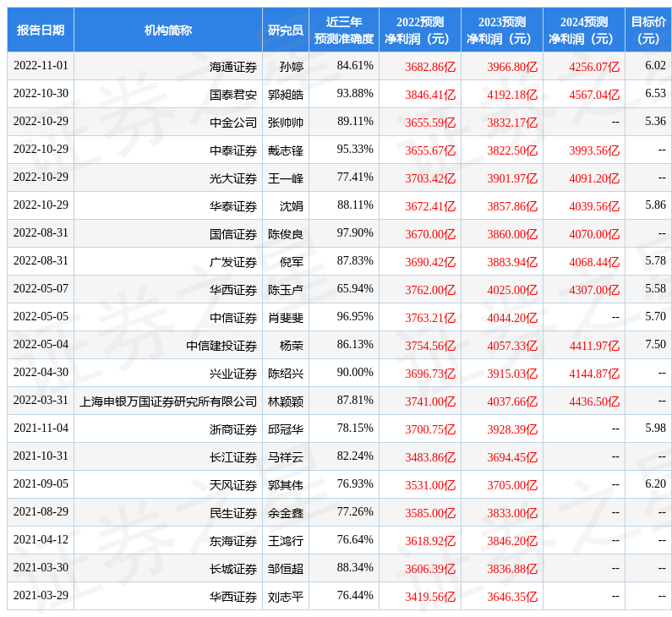Screen dimensions: 672x617
Task: Click target price 5.86
Action: tap(655, 205)
